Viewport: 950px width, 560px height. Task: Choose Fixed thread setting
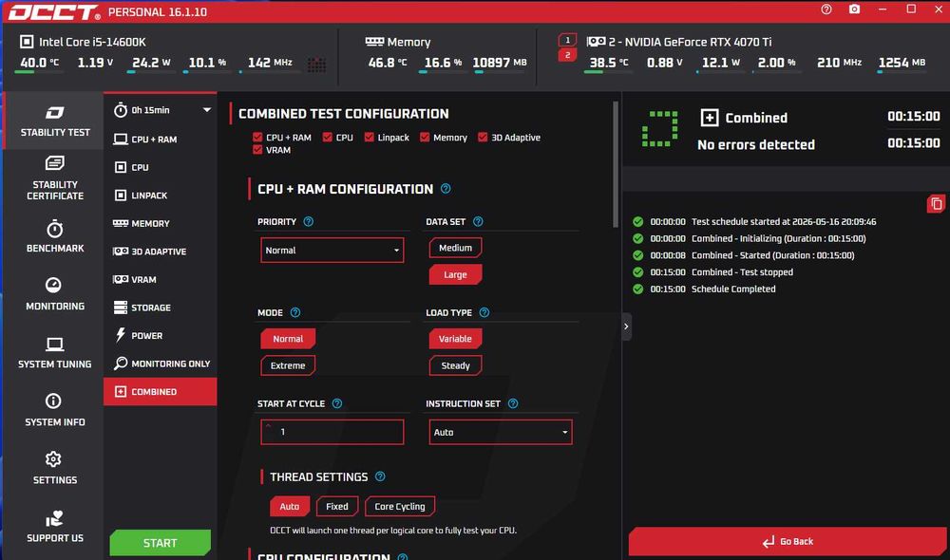click(x=337, y=506)
